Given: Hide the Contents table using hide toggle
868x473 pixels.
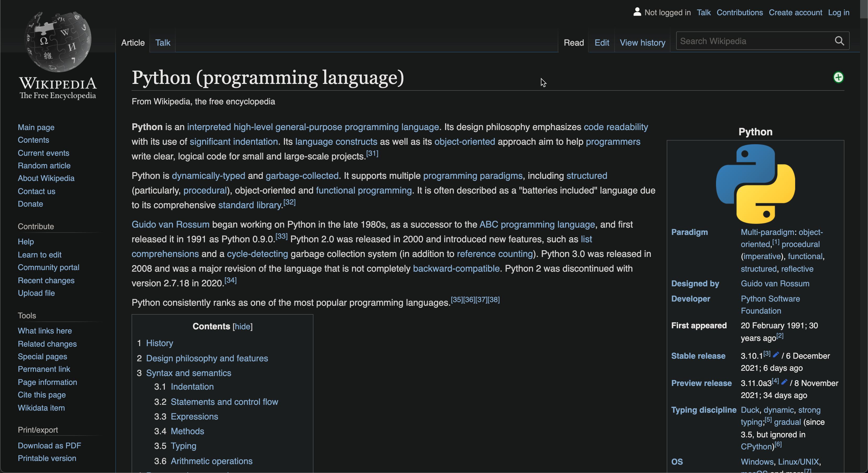Looking at the screenshot, I should [x=242, y=326].
